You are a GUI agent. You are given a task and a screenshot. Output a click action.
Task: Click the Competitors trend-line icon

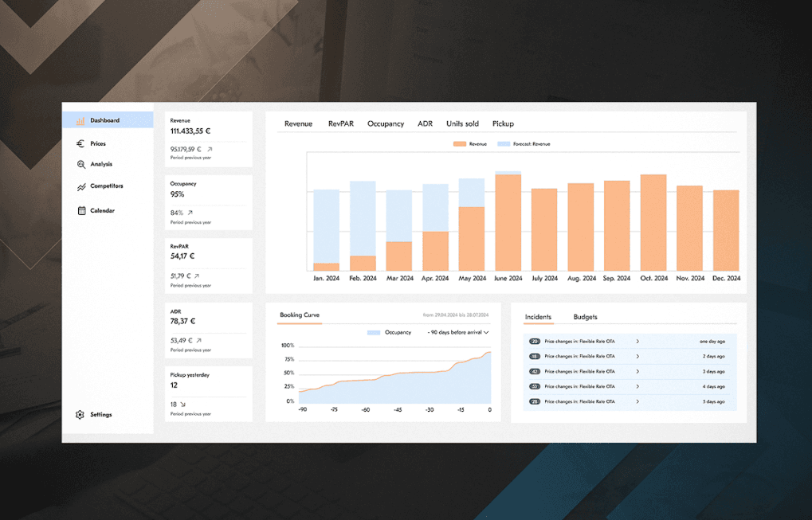(81, 187)
